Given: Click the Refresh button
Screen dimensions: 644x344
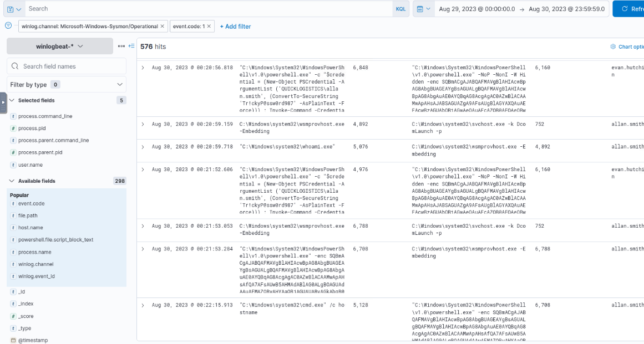Looking at the screenshot, I should tap(629, 9).
